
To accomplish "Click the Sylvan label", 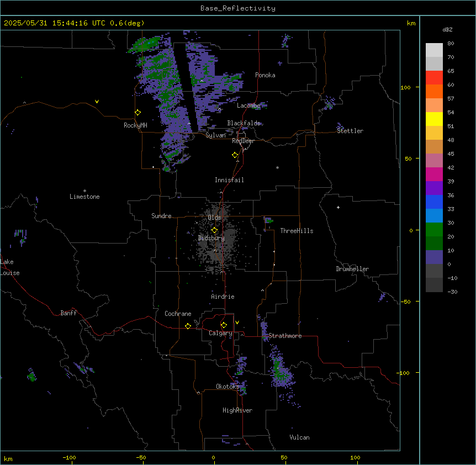I will click(x=215, y=135).
